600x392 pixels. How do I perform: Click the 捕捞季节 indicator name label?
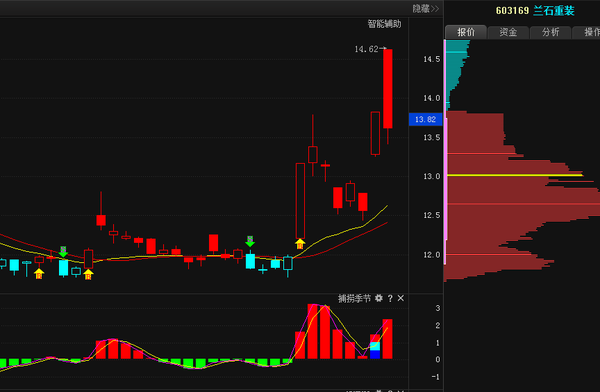point(354,298)
